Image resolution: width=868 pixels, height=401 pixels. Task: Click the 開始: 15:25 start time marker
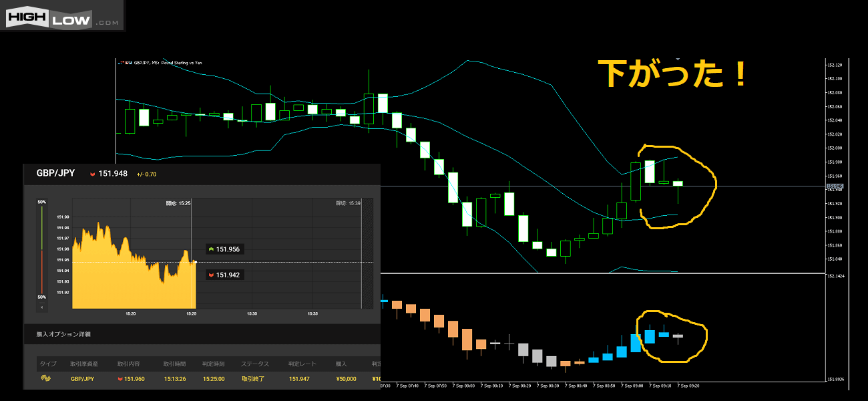coord(178,203)
